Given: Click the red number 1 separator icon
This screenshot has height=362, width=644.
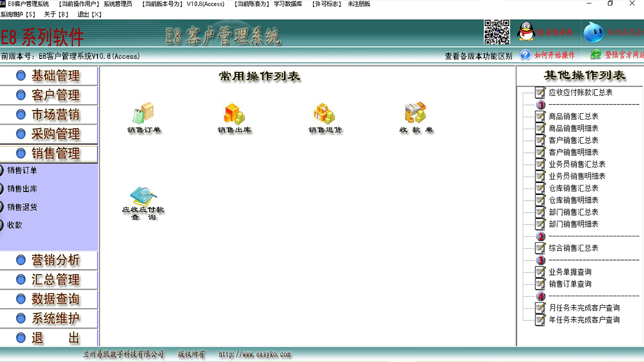Looking at the screenshot, I should pos(540,105).
